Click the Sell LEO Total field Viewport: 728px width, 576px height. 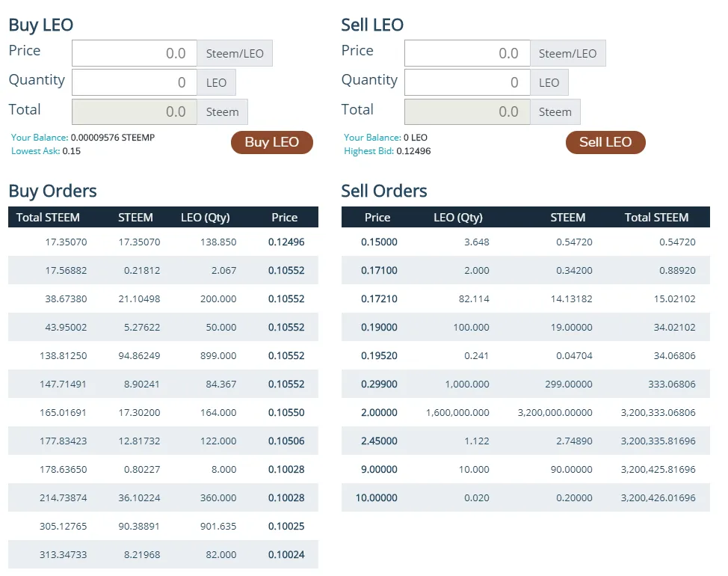coord(467,111)
